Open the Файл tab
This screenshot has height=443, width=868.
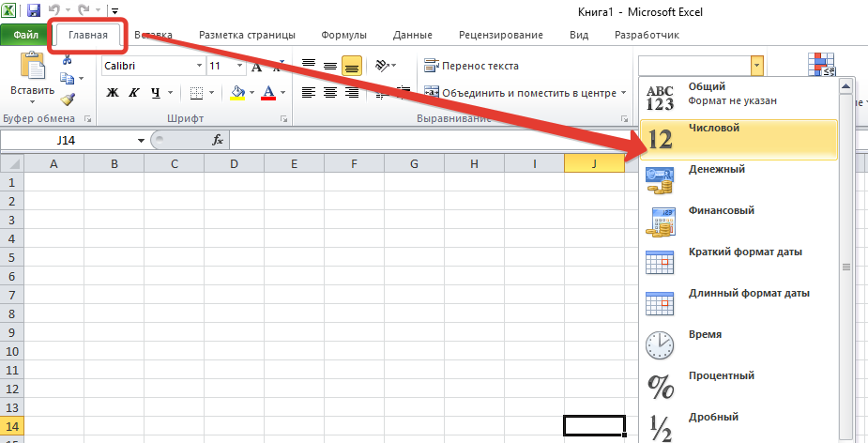click(x=26, y=35)
